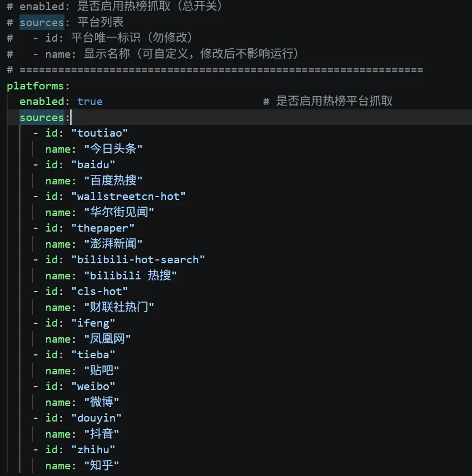Click highlighted sources word in the comment

click(42, 22)
